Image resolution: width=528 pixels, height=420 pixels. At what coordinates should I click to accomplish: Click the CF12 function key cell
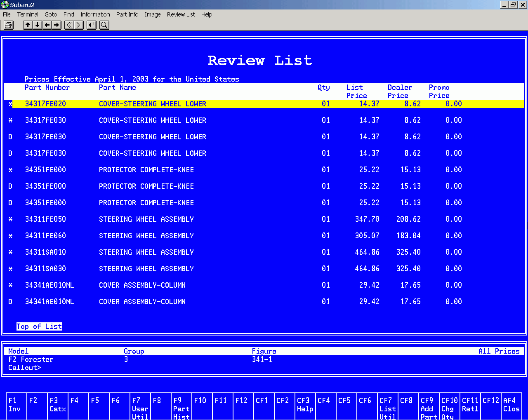tap(491, 406)
